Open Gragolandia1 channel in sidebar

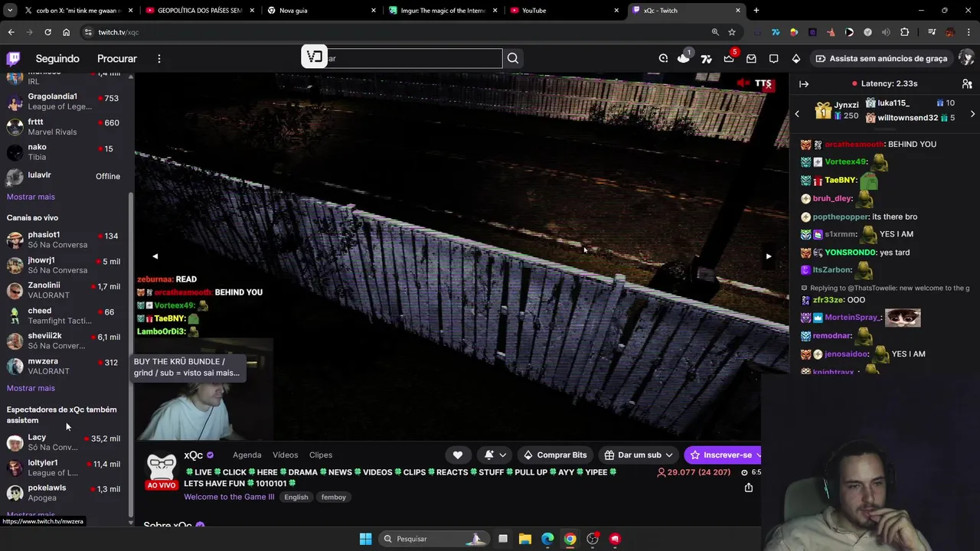coord(65,101)
